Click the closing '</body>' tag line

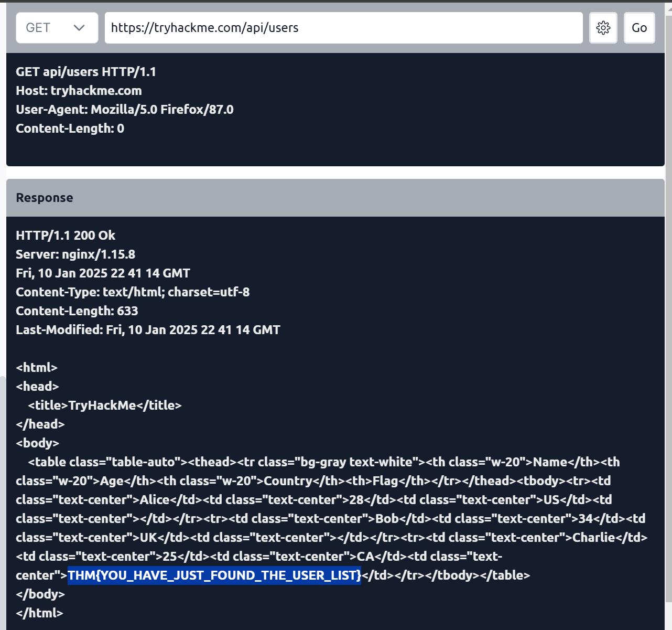point(40,594)
